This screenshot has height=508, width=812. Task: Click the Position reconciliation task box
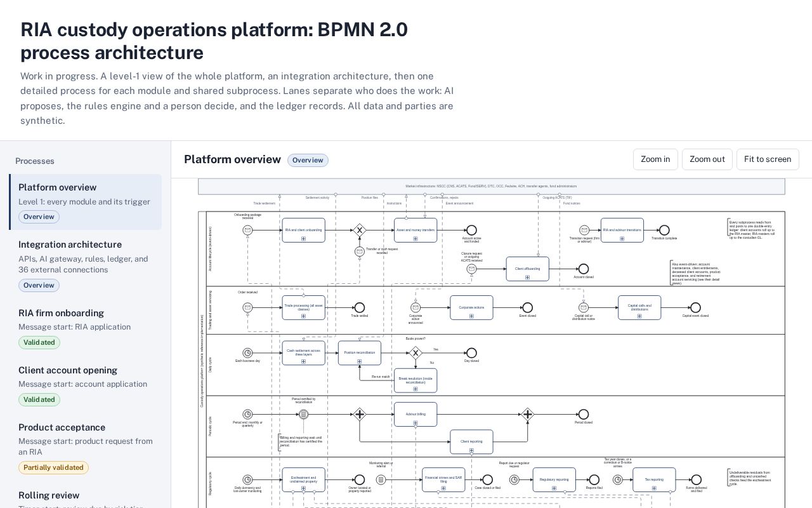pyautogui.click(x=360, y=353)
